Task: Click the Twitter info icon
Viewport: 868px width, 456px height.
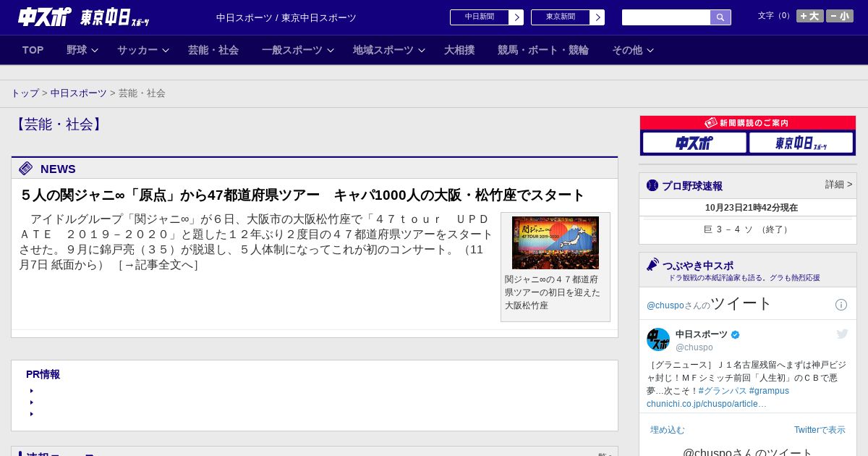Action: click(841, 305)
